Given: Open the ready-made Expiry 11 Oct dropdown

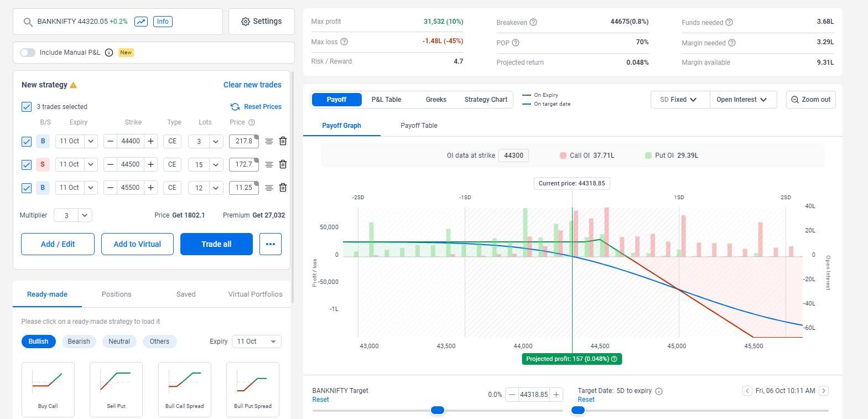Looking at the screenshot, I should click(x=257, y=342).
